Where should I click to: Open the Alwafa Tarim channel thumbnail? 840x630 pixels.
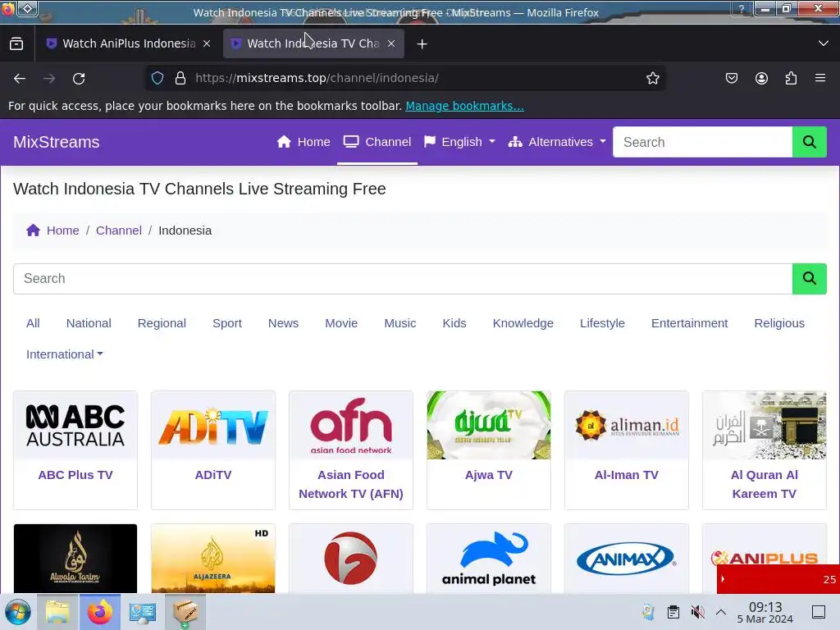[x=75, y=559]
